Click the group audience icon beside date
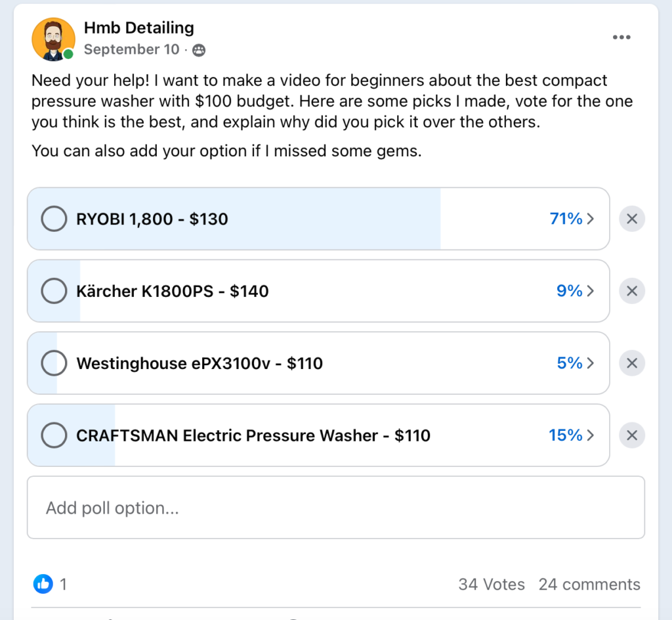This screenshot has height=620, width=672. tap(199, 50)
